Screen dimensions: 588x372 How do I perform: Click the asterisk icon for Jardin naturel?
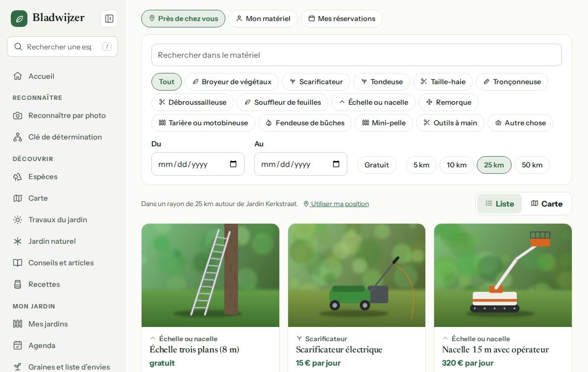[18, 241]
